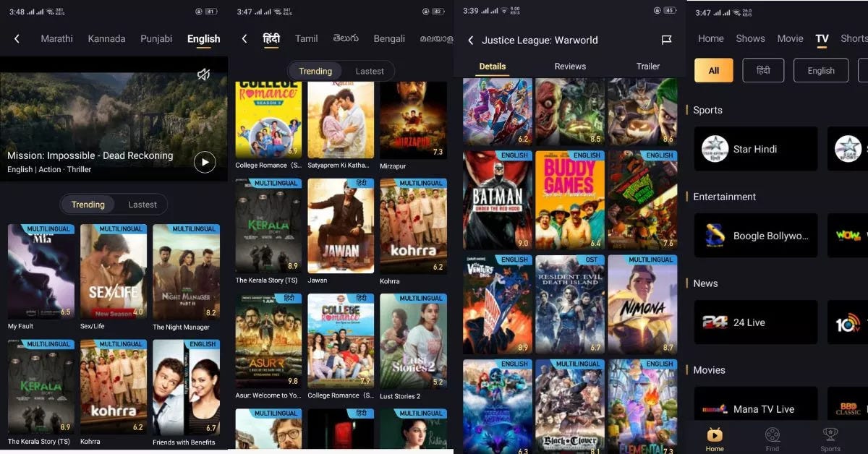The image size is (868, 454).
Task: Open the Star Hindi sports channel
Action: coord(756,149)
